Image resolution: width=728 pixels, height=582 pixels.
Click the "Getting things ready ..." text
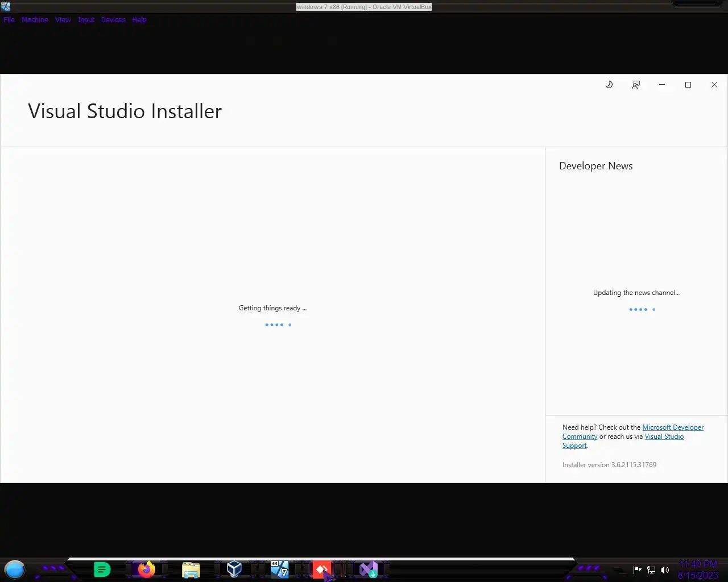[x=272, y=308]
